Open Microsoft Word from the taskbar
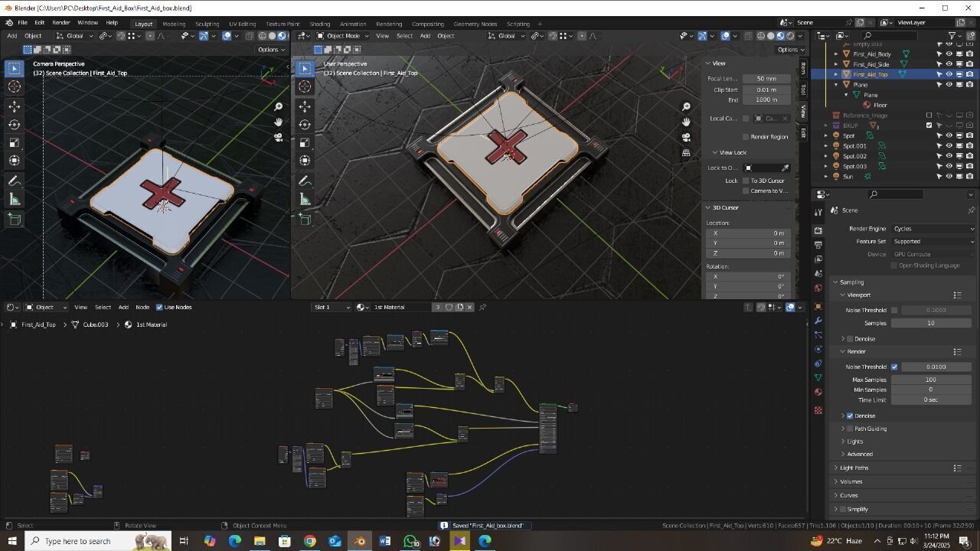The width and height of the screenshot is (980, 551). click(x=385, y=541)
